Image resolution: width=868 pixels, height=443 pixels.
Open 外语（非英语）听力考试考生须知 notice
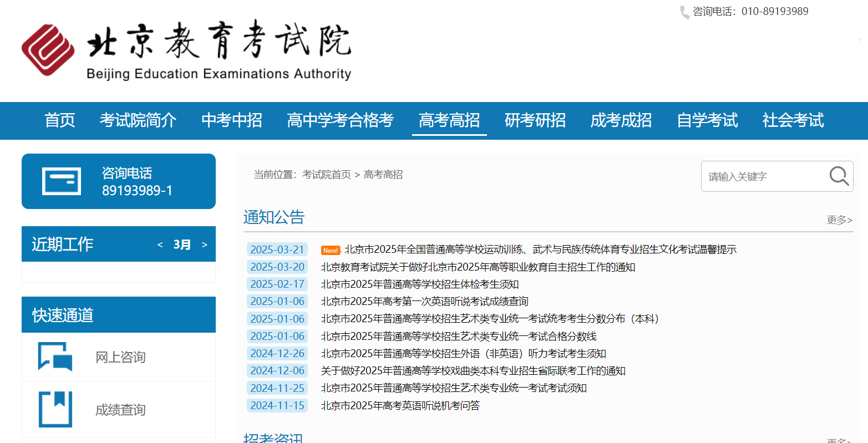[464, 353]
